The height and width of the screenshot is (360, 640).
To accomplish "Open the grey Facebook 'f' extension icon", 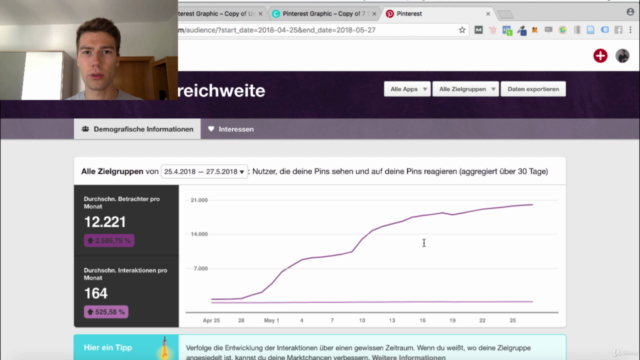I will coord(618,30).
